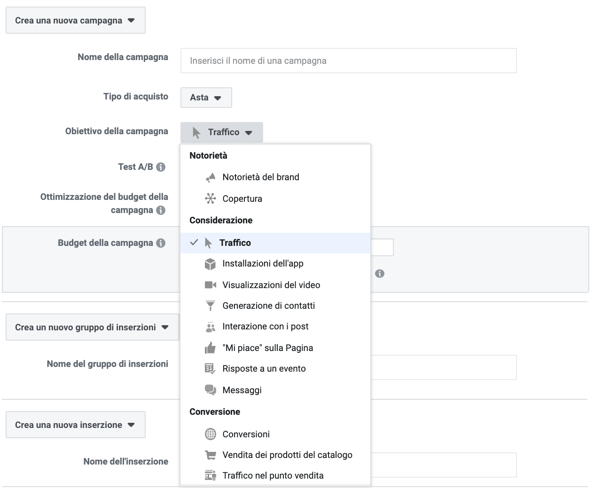594x488 pixels.
Task: Collapse the Traffico objective dropdown
Action: 222,132
